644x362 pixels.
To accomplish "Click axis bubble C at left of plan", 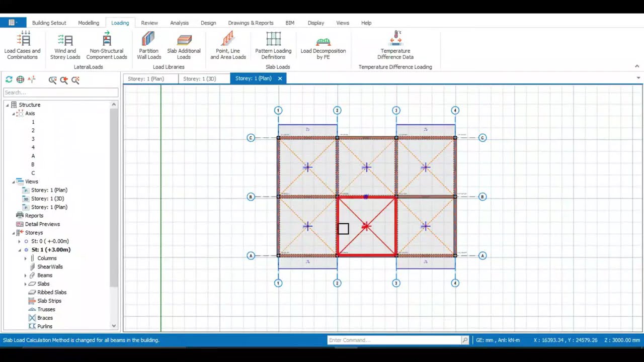I will click(251, 138).
